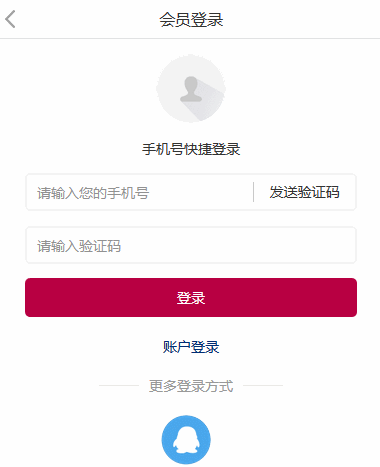The width and height of the screenshot is (380, 467).
Task: Go back using the left chevron arrow
Action: pos(10,19)
